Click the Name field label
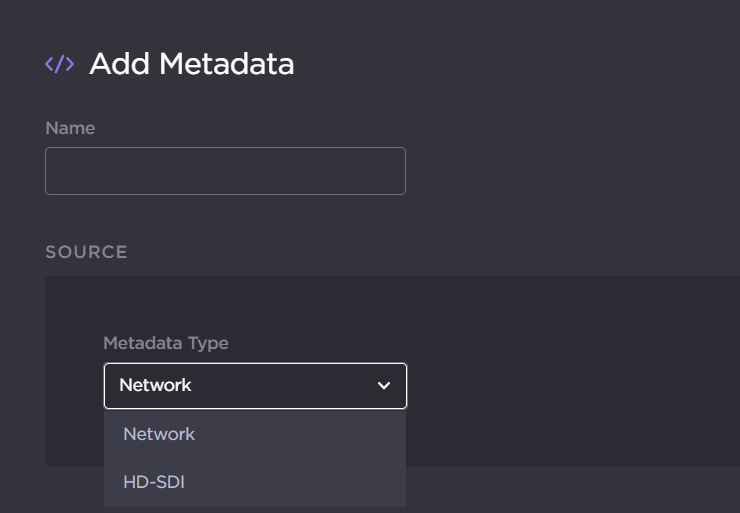This screenshot has height=513, width=740. point(70,128)
